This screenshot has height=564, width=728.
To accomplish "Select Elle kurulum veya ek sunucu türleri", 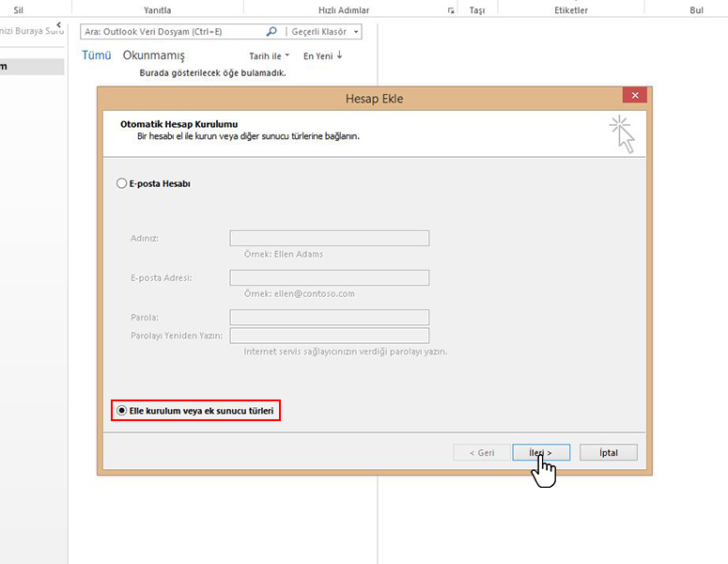I will click(x=121, y=411).
